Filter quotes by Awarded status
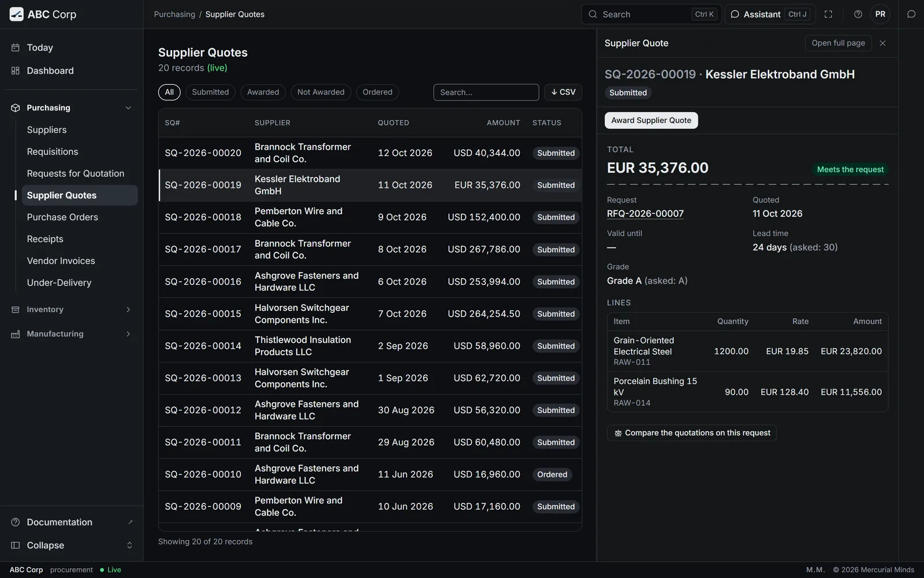Screen dimensions: 924x578 pos(263,92)
